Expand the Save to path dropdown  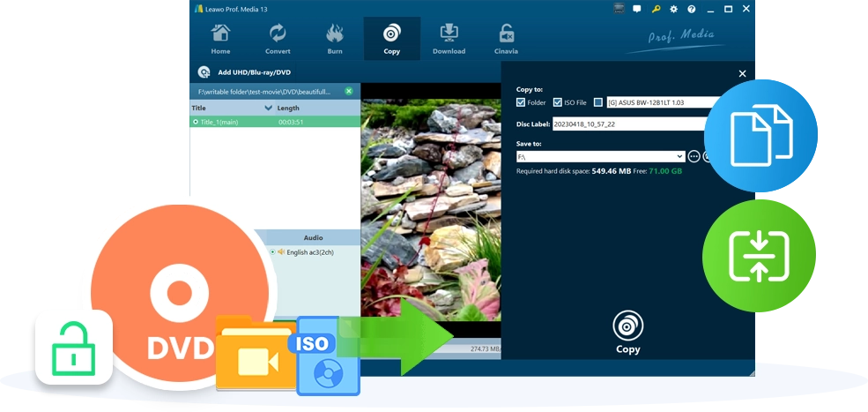tap(679, 156)
